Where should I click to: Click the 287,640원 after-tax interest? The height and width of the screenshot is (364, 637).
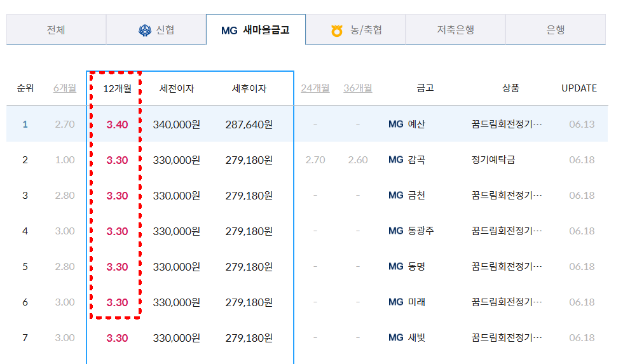(x=249, y=125)
